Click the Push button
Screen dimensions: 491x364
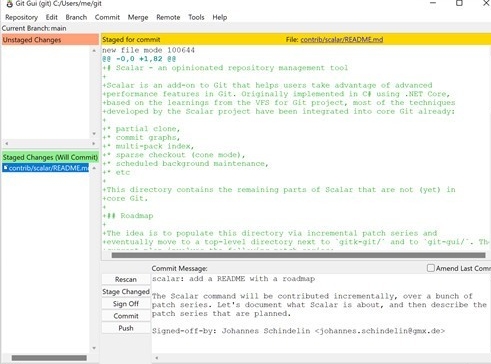126,328
